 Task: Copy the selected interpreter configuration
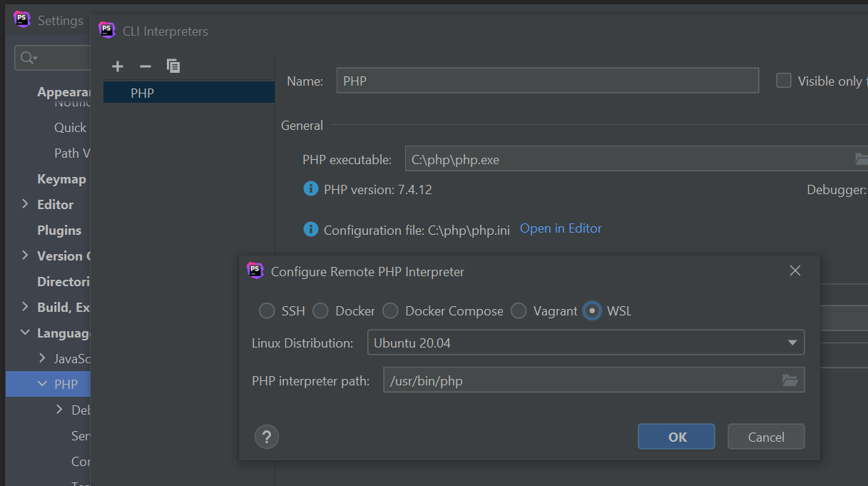173,66
